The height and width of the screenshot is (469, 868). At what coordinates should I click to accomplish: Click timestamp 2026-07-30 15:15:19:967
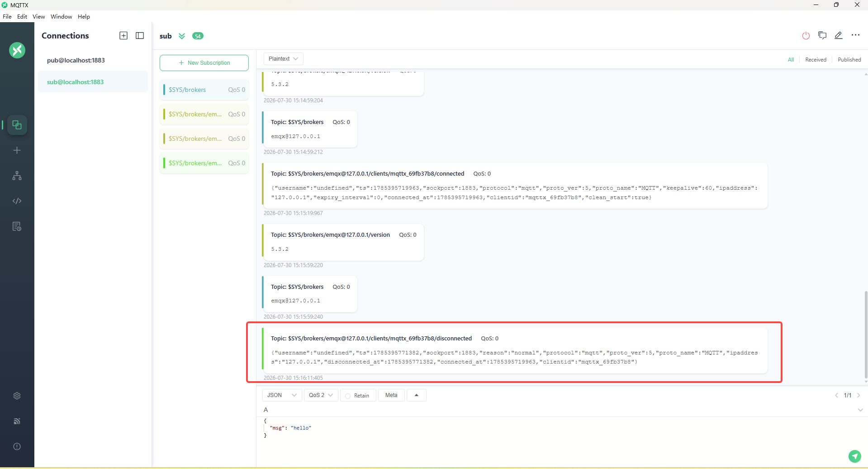coord(293,213)
